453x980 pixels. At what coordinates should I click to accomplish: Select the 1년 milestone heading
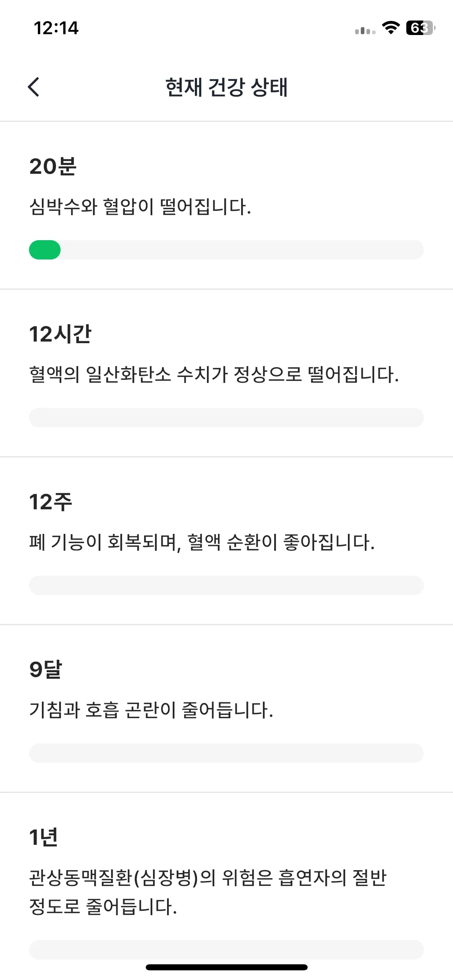(x=43, y=838)
